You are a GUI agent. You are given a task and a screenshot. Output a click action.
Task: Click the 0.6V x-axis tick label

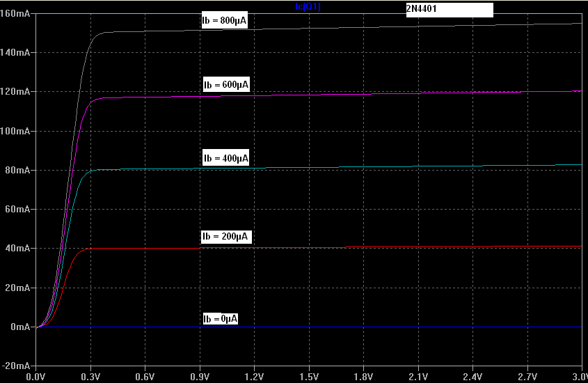click(x=145, y=377)
